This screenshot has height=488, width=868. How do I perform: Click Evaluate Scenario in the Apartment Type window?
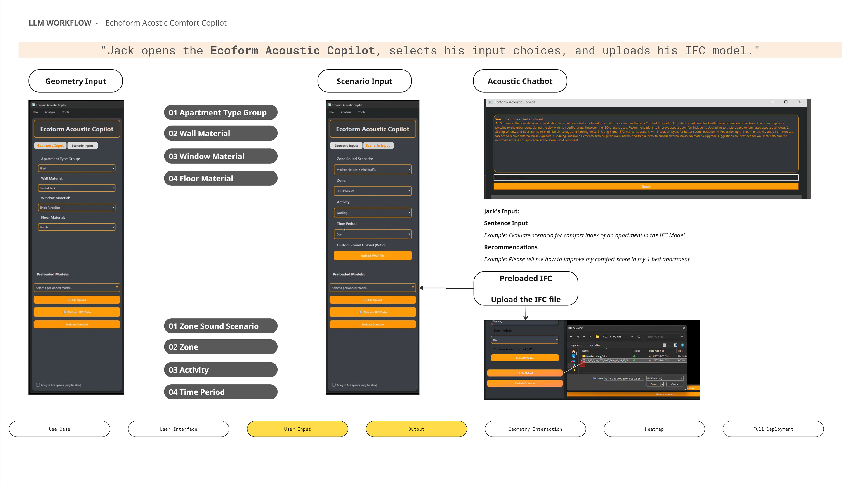77,324
